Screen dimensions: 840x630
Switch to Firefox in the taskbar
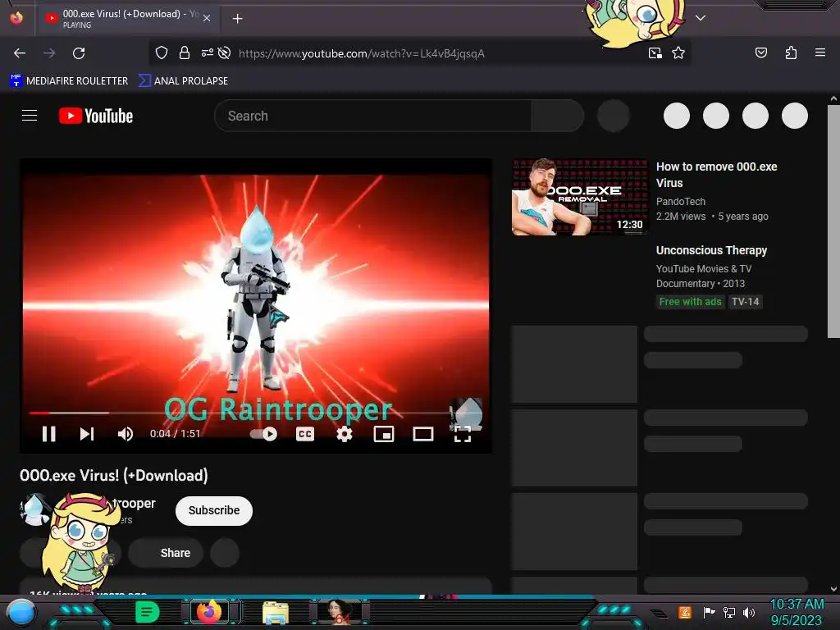coord(209,611)
